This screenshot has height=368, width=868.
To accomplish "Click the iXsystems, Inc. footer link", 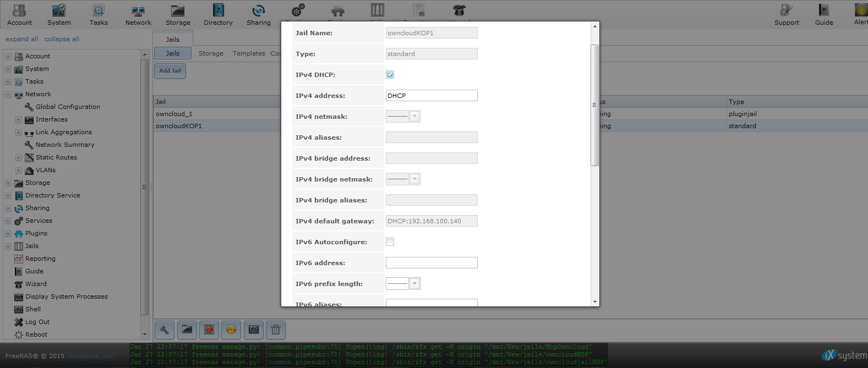I will [91, 356].
